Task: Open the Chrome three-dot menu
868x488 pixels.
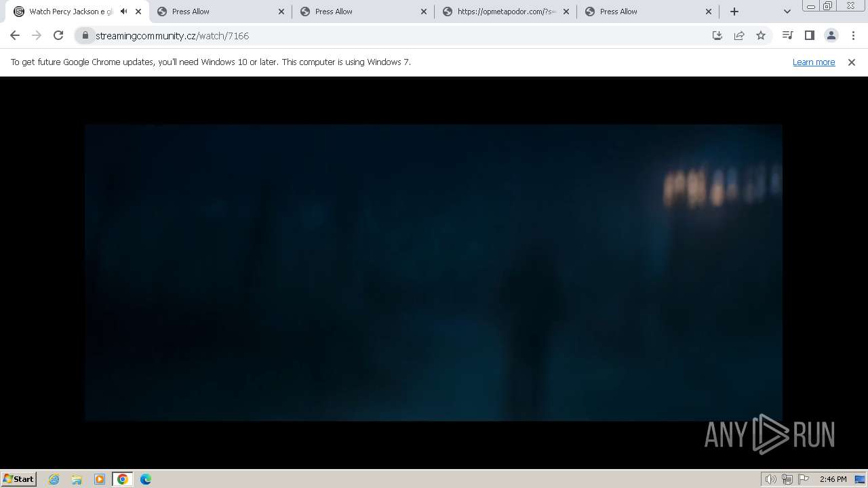Action: pos(852,35)
